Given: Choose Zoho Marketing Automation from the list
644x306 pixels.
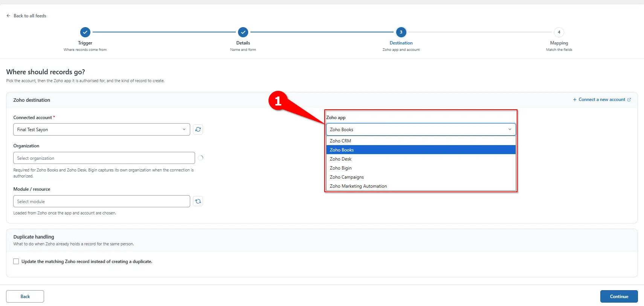Looking at the screenshot, I should point(421,186).
